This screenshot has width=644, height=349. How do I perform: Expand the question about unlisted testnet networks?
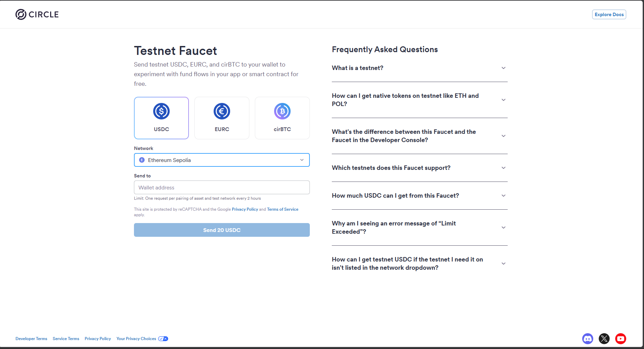(420, 264)
